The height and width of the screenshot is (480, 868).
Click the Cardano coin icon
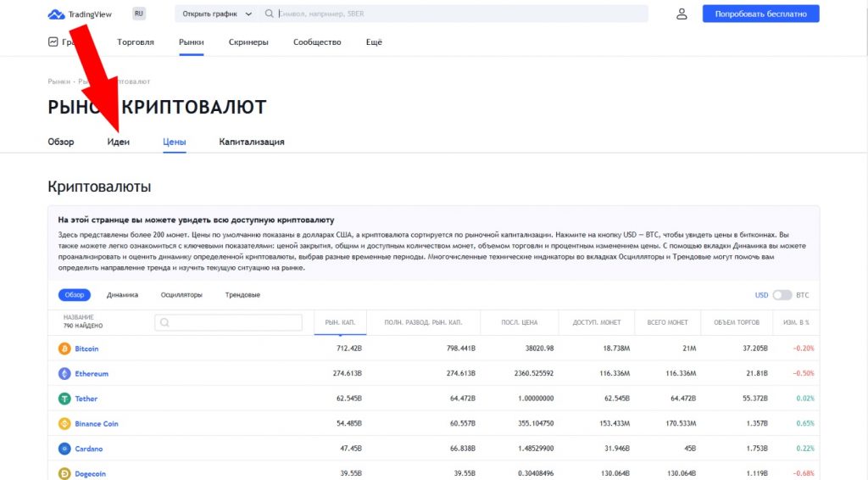click(x=64, y=449)
